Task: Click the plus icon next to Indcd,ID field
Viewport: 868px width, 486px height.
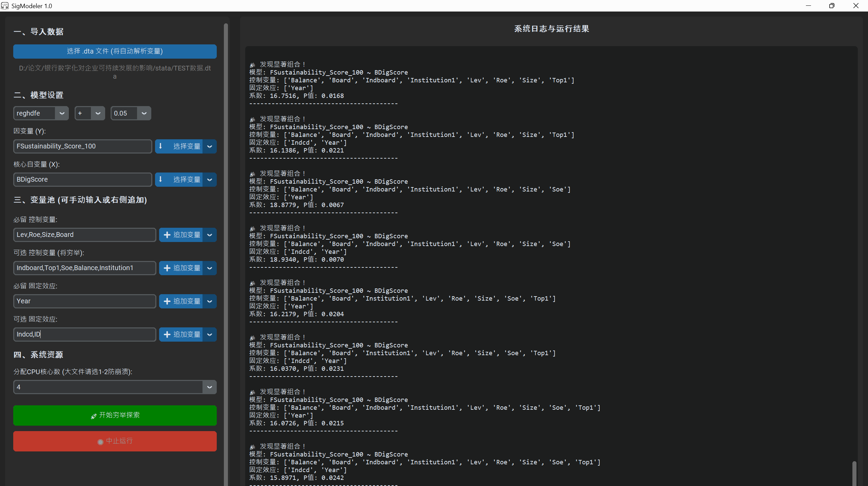Action: point(167,335)
